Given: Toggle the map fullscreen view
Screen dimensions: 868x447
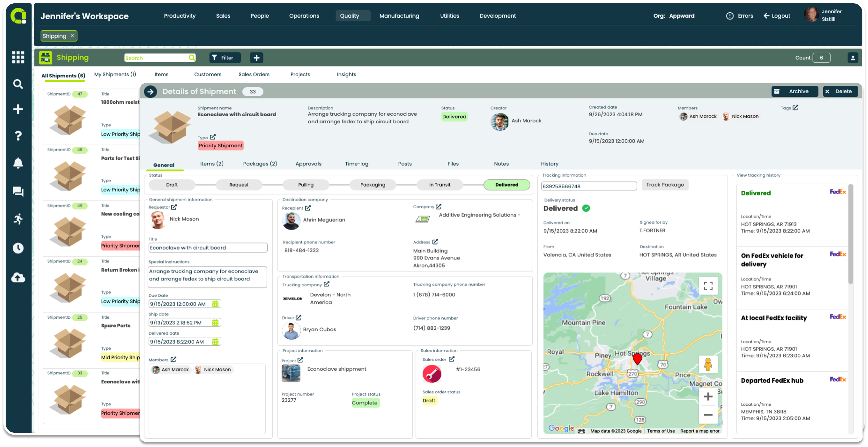Looking at the screenshot, I should 708,286.
